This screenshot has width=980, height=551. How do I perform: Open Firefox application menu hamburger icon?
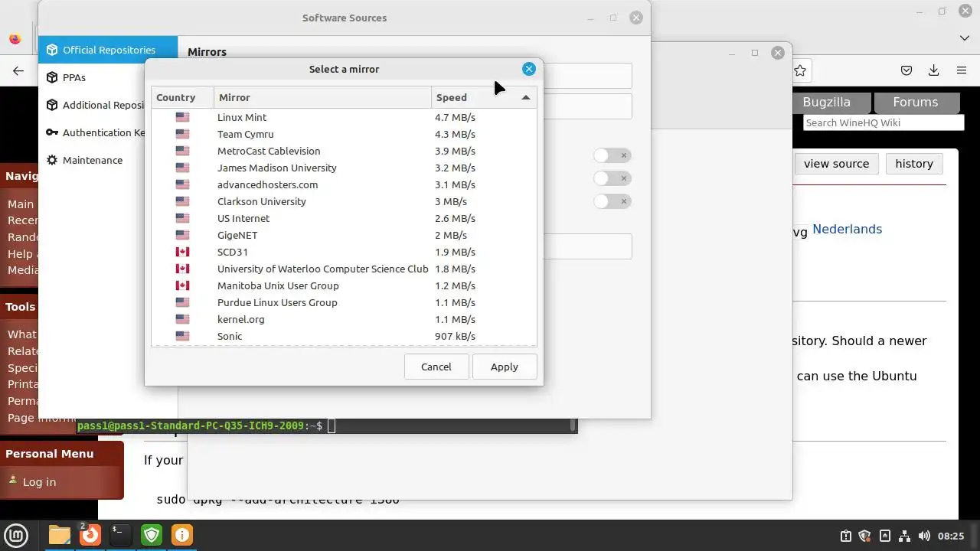pyautogui.click(x=962, y=70)
